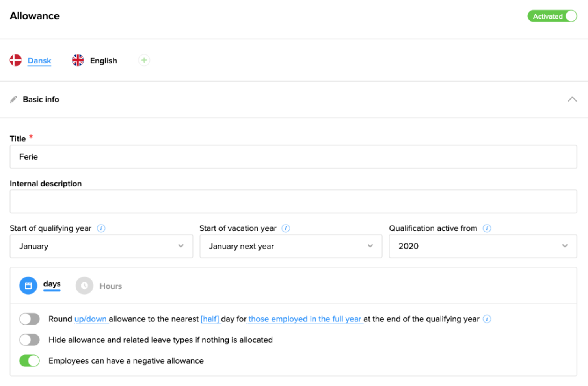Click the UK flag icon

click(78, 60)
